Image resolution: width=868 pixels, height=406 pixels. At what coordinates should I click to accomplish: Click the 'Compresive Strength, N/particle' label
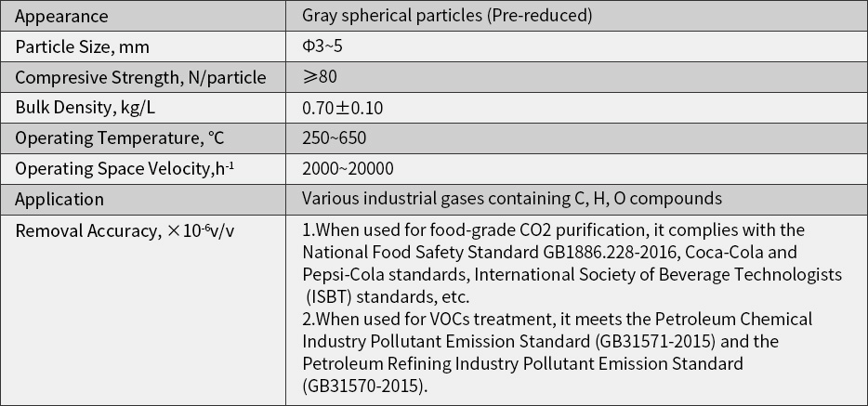point(140,77)
